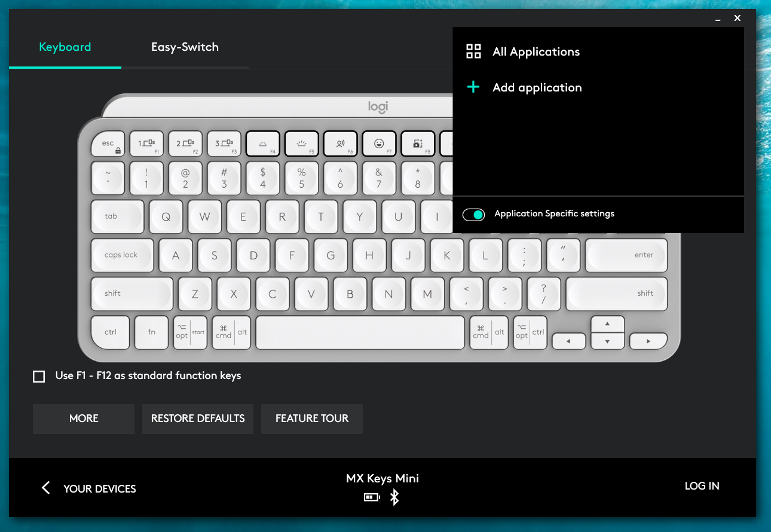The image size is (771, 532).
Task: Click the F3 Easy-Switch device 3 key
Action: pyautogui.click(x=224, y=144)
